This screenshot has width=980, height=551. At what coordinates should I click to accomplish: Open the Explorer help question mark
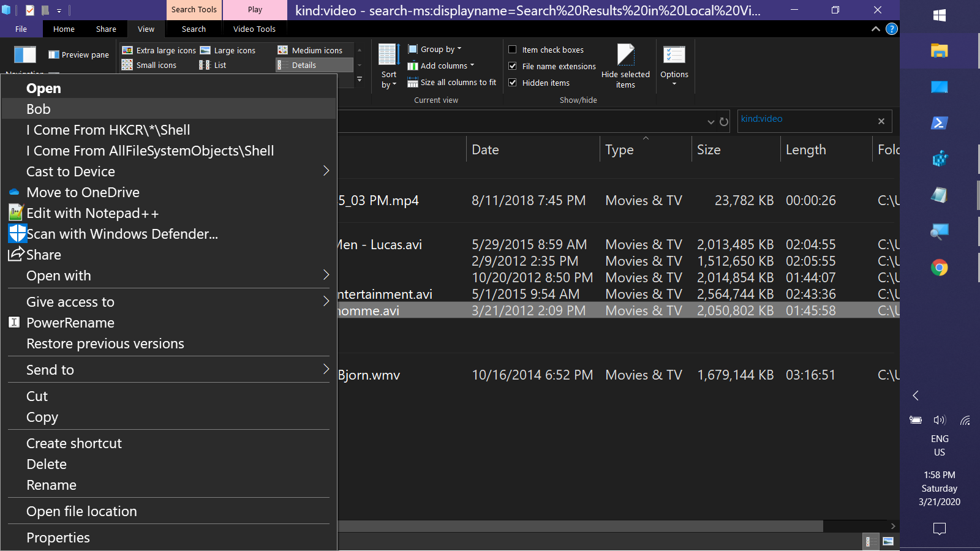pyautogui.click(x=892, y=29)
